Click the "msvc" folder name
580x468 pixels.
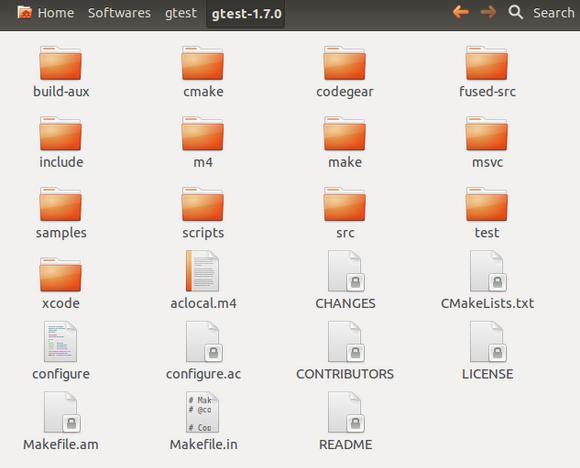[487, 162]
